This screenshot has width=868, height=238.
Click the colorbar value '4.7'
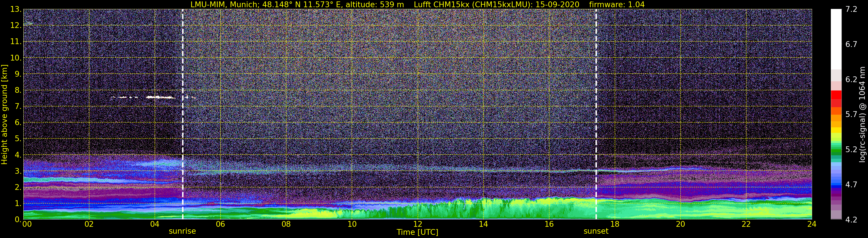(851, 185)
